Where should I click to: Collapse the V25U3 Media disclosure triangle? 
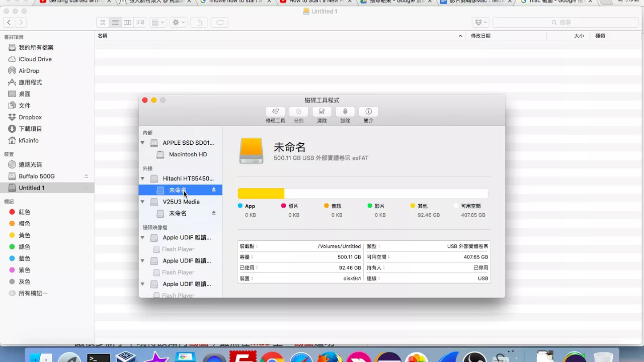click(x=142, y=202)
